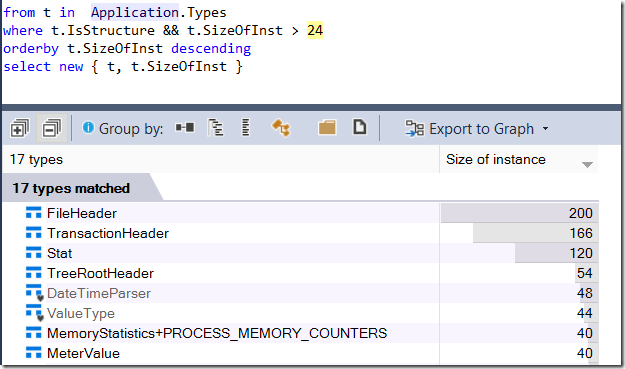Select the flat list grouping icon
The width and height of the screenshot is (625, 369).
point(246,128)
